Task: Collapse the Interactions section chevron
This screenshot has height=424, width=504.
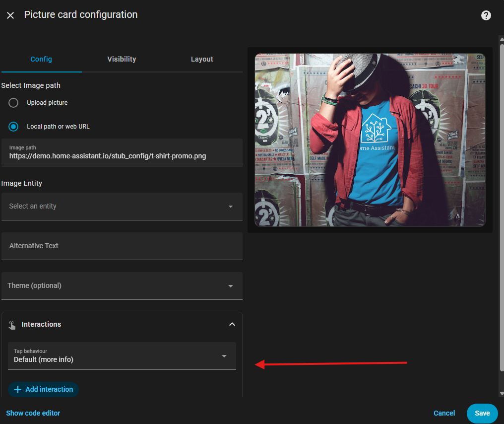Action: point(232,324)
